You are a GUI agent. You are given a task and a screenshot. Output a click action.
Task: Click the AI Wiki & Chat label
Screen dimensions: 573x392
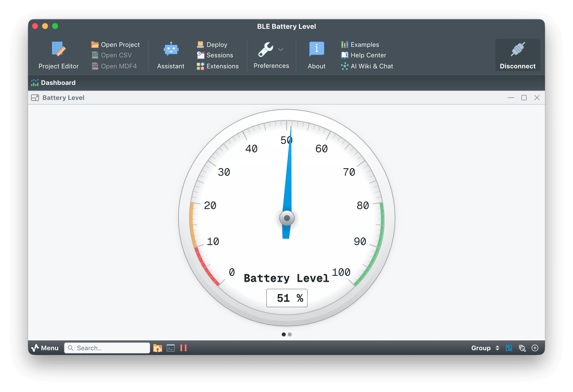click(372, 66)
